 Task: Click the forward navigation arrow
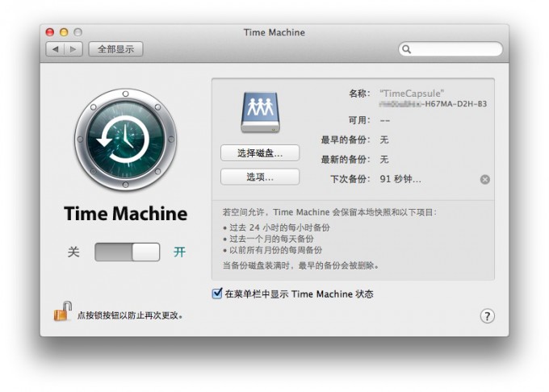73,49
